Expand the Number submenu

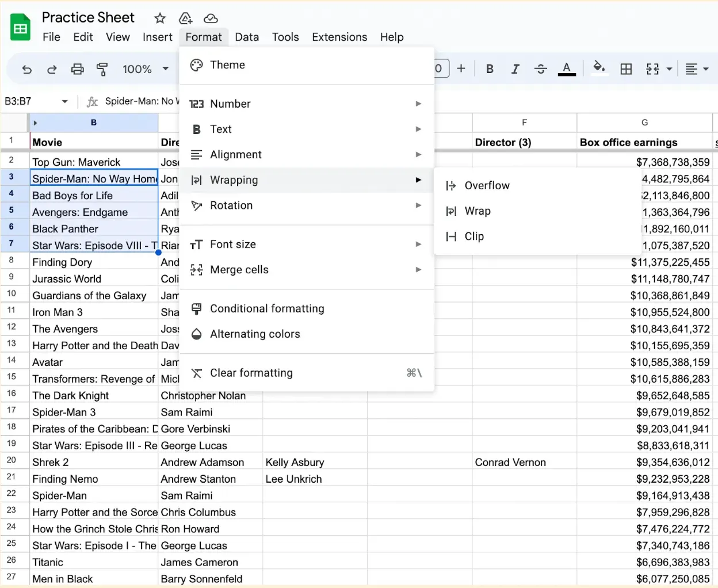(x=307, y=104)
